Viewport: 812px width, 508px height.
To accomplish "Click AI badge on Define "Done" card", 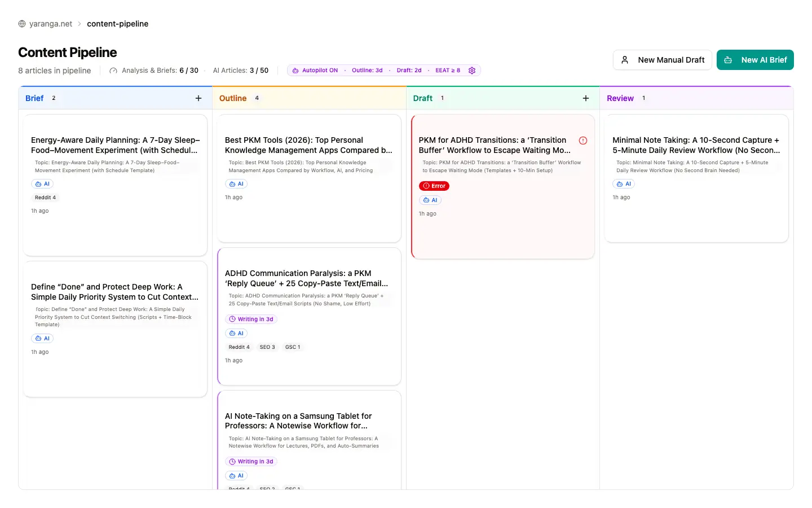I will [42, 339].
